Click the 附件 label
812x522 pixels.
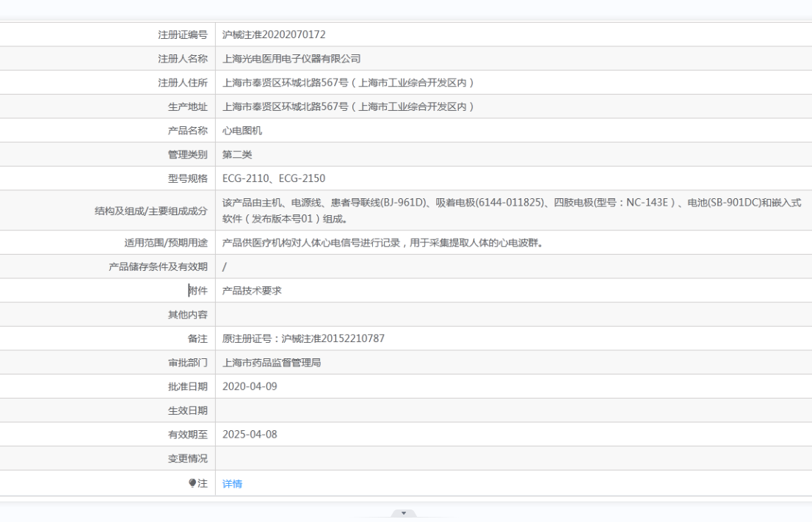click(197, 291)
